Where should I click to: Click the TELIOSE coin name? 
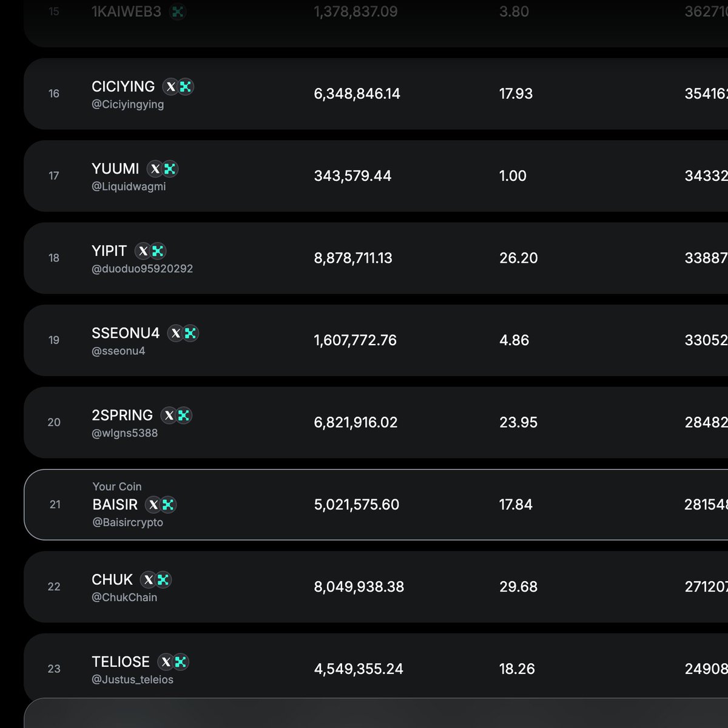coord(121,662)
